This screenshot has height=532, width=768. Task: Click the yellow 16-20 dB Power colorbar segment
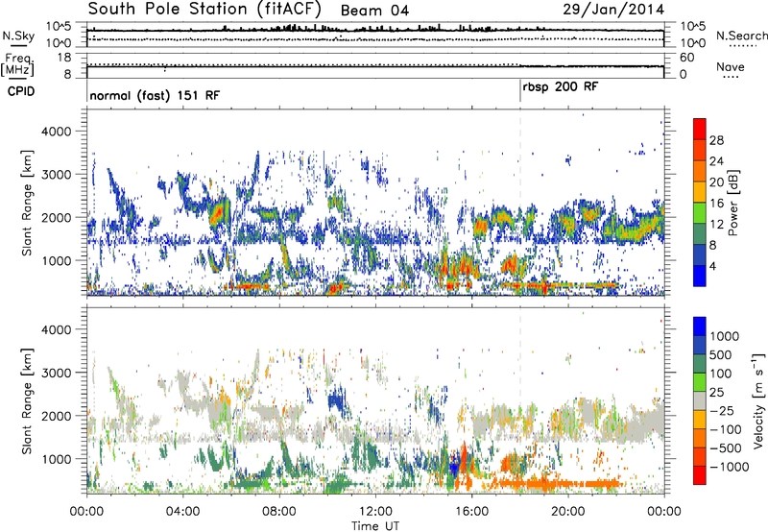700,192
